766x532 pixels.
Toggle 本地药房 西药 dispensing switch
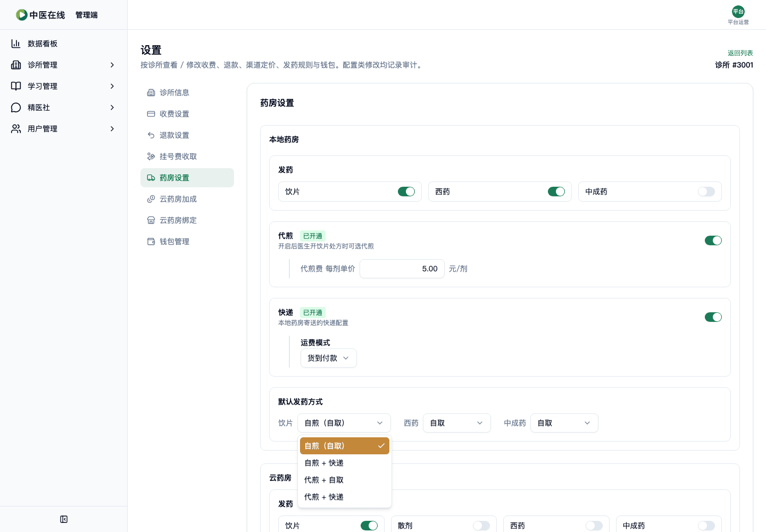click(x=556, y=192)
